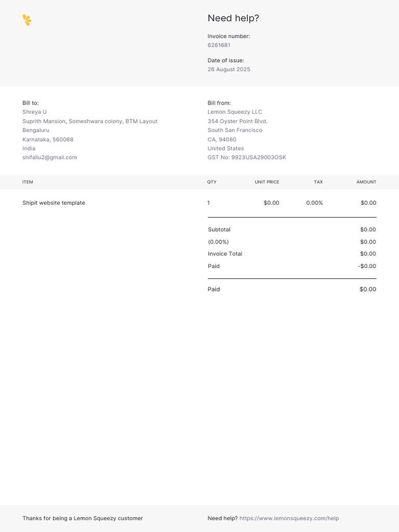
Task: Click the UNIT PRICE column header
Action: 267,182
